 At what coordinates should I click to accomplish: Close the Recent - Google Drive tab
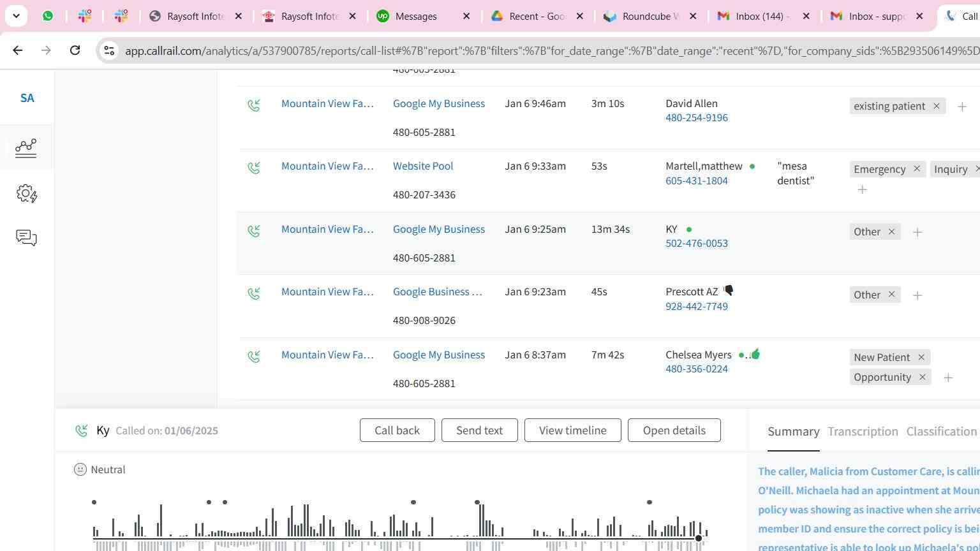tap(579, 16)
